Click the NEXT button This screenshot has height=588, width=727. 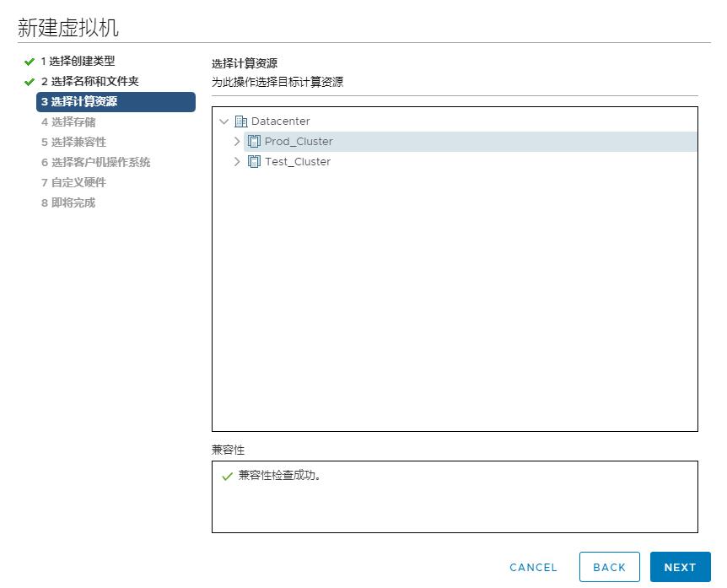point(680,567)
